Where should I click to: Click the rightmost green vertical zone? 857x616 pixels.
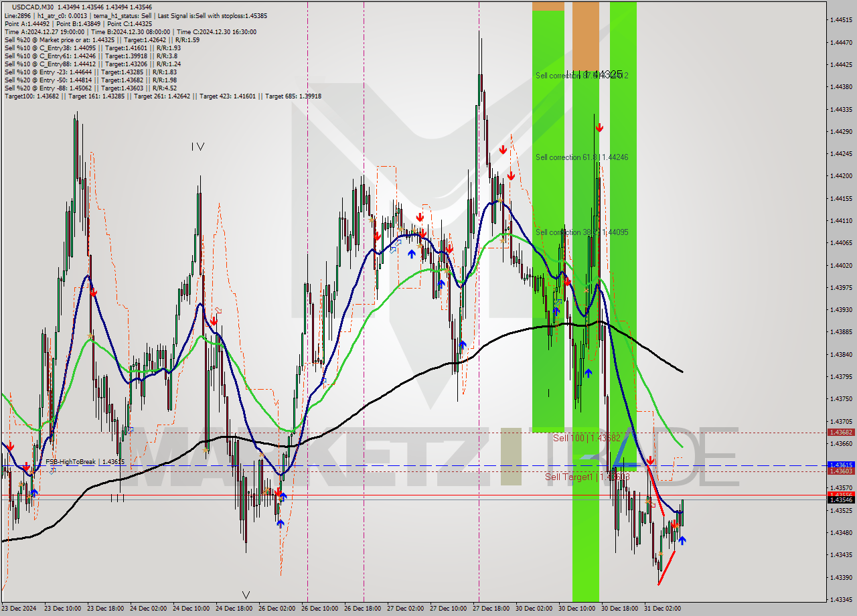[623, 236]
